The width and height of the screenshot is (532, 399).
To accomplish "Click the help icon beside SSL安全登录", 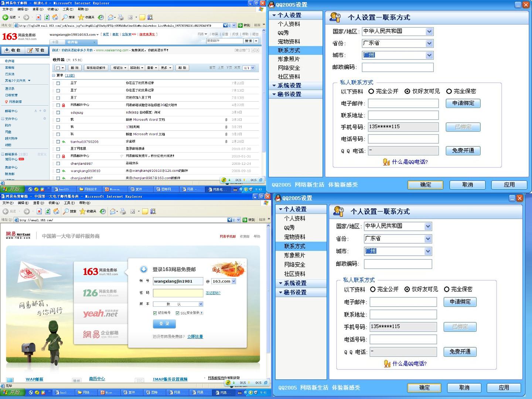I will pos(201,313).
